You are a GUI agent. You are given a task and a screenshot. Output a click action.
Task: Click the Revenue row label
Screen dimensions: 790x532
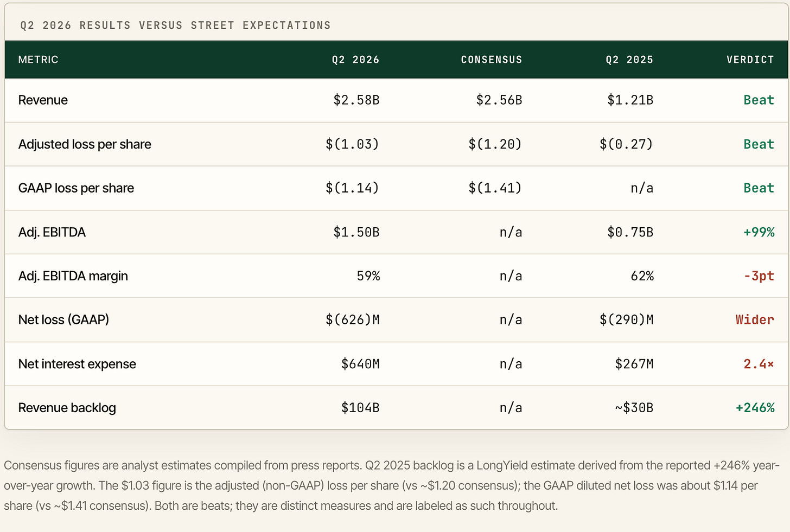43,100
